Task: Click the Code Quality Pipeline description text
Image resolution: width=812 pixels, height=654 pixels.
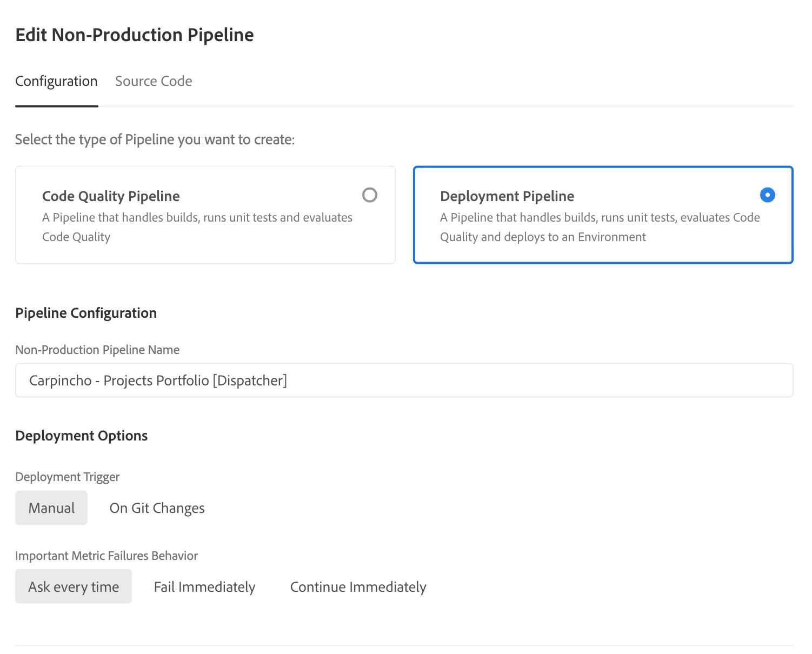Action: (x=197, y=227)
